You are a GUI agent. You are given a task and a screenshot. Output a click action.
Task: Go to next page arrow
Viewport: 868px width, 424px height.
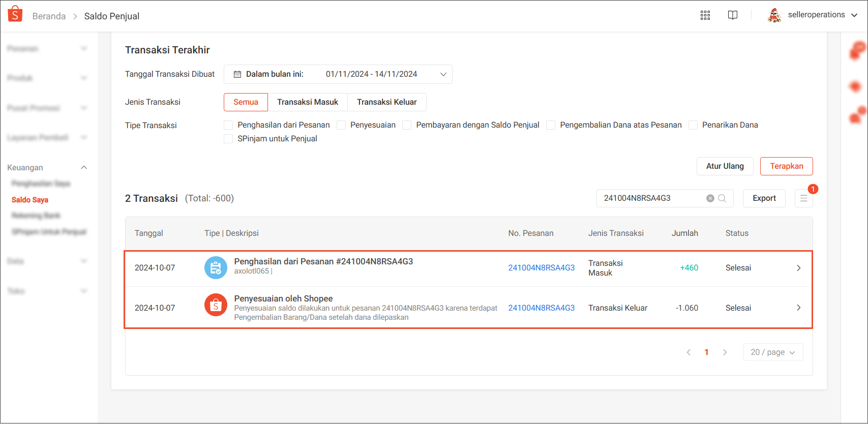725,352
